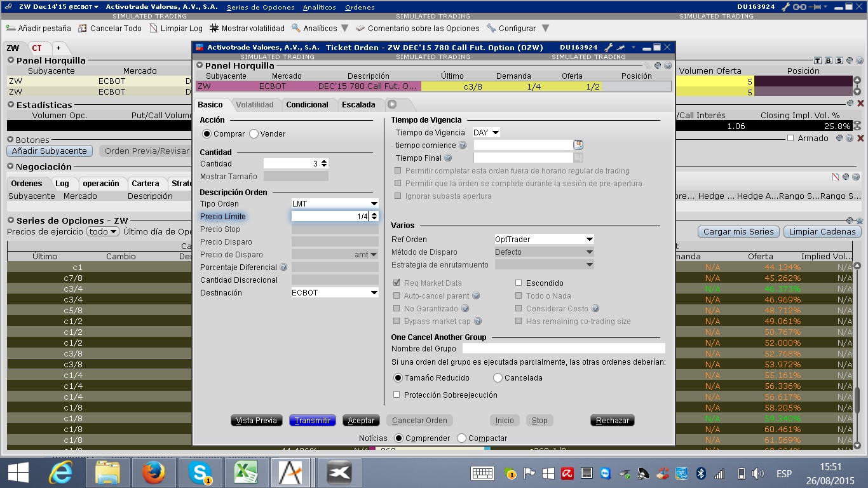Close the Botones panel with its red X
The height and width of the screenshot is (488, 868).
pyautogui.click(x=860, y=139)
